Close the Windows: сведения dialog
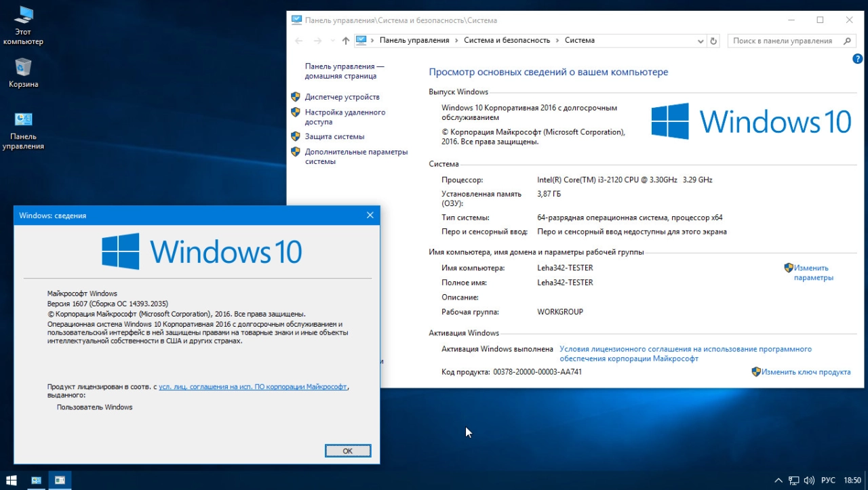The image size is (868, 490). coord(370,216)
